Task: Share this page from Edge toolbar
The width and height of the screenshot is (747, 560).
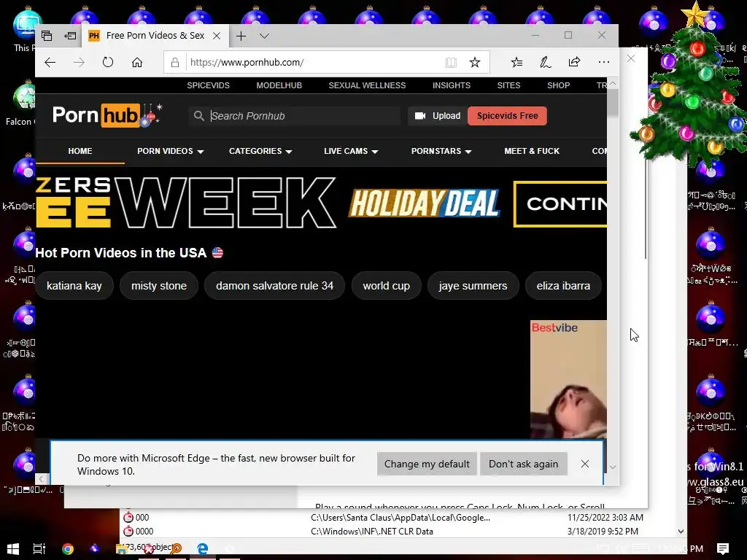Action: [575, 63]
